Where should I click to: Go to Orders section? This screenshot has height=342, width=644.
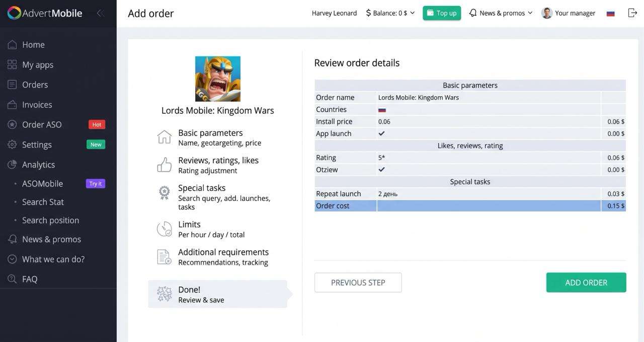[x=35, y=85]
